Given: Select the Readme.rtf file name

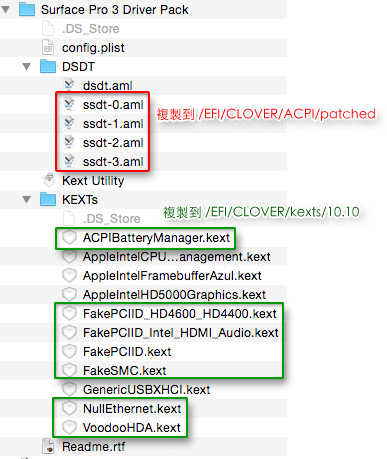Looking at the screenshot, I should [94, 446].
